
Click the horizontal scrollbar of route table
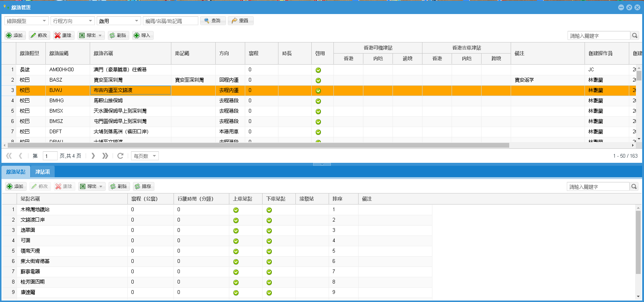(x=258, y=145)
